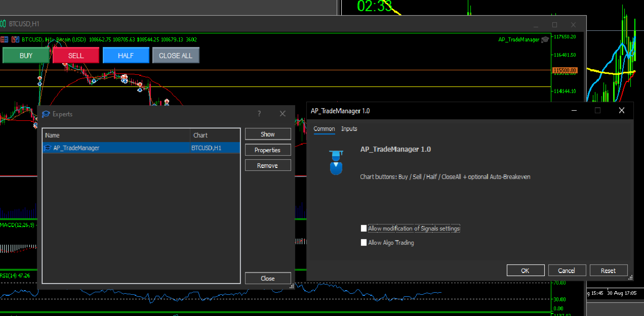Confirm the dialog with OK
This screenshot has width=644, height=316.
(526, 270)
